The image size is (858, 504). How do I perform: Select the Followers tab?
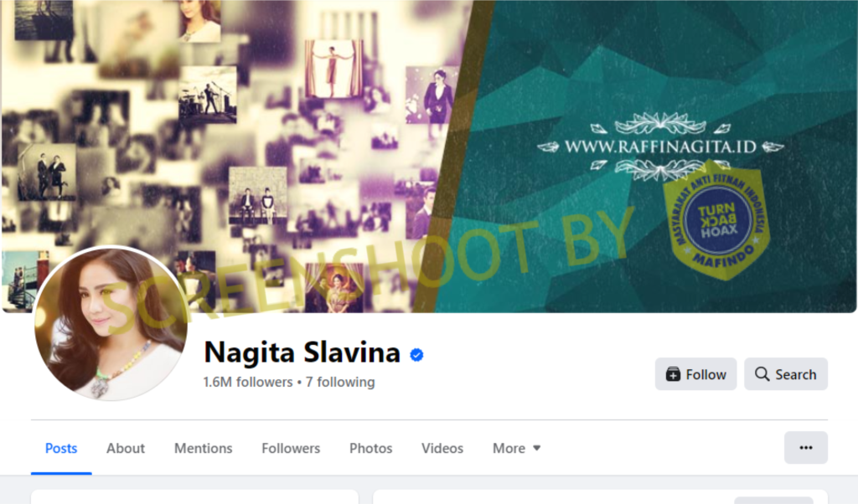click(x=291, y=448)
